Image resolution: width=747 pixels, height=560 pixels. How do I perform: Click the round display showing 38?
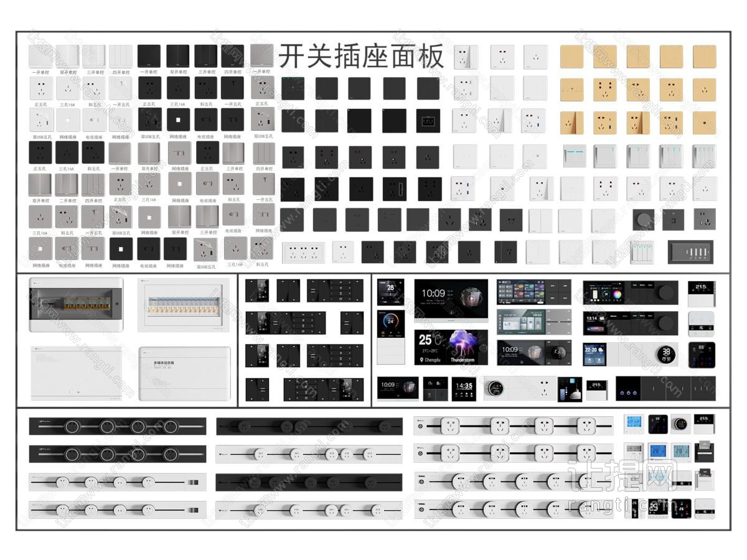click(x=665, y=354)
